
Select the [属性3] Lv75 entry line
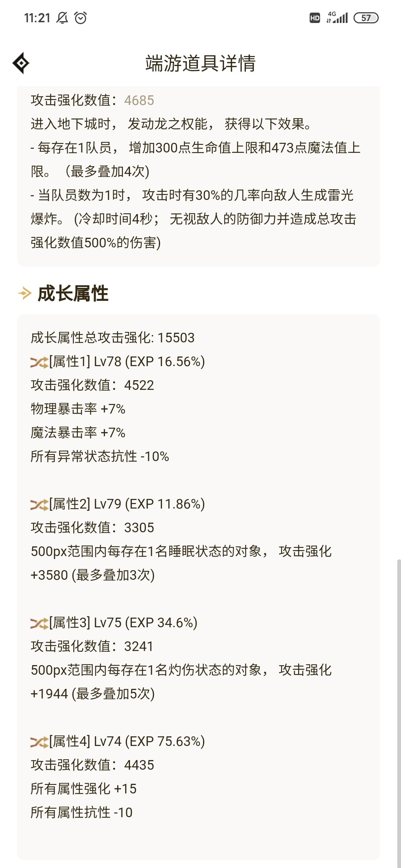[114, 623]
